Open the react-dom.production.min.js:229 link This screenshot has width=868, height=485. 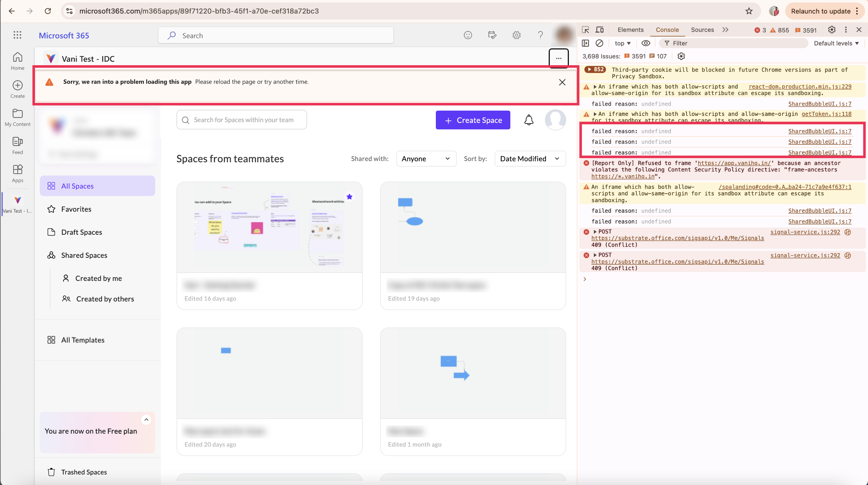coord(800,87)
